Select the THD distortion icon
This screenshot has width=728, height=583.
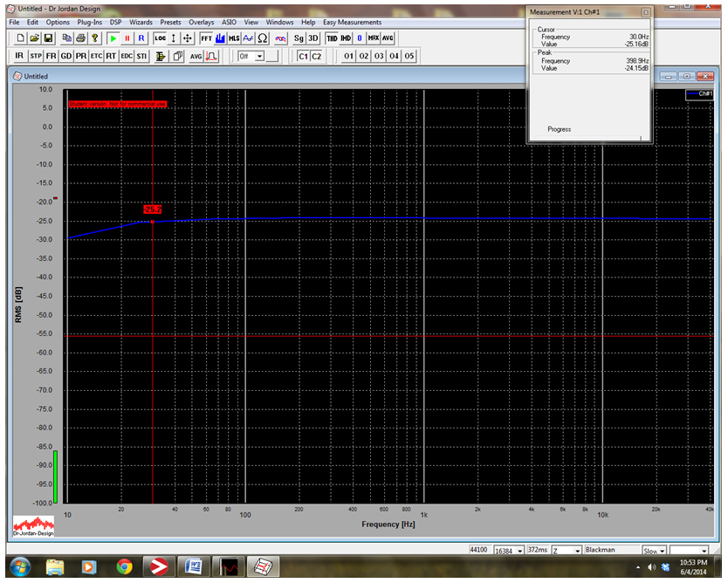pyautogui.click(x=332, y=38)
